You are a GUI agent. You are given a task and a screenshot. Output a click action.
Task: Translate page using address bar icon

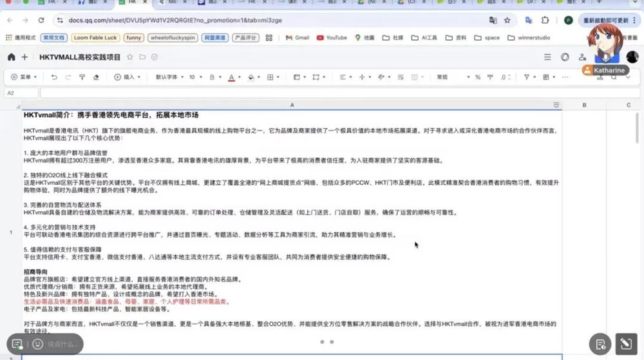(493, 20)
